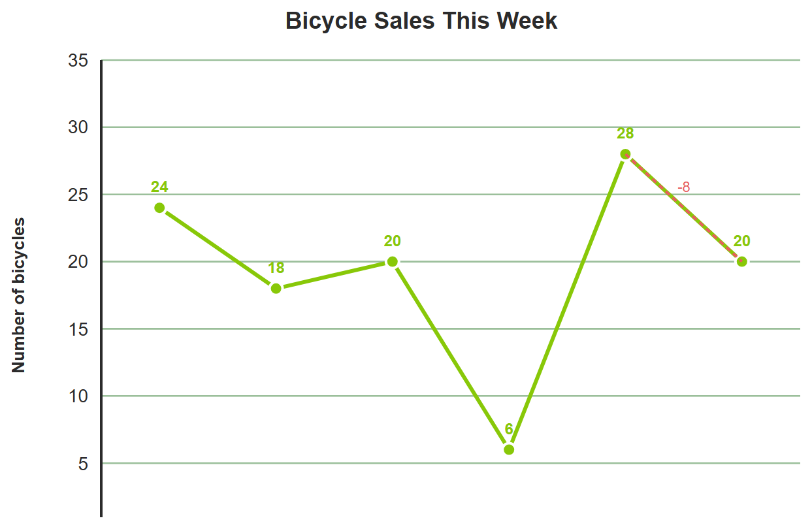
Task: Click the green 24 value label
Action: (159, 187)
